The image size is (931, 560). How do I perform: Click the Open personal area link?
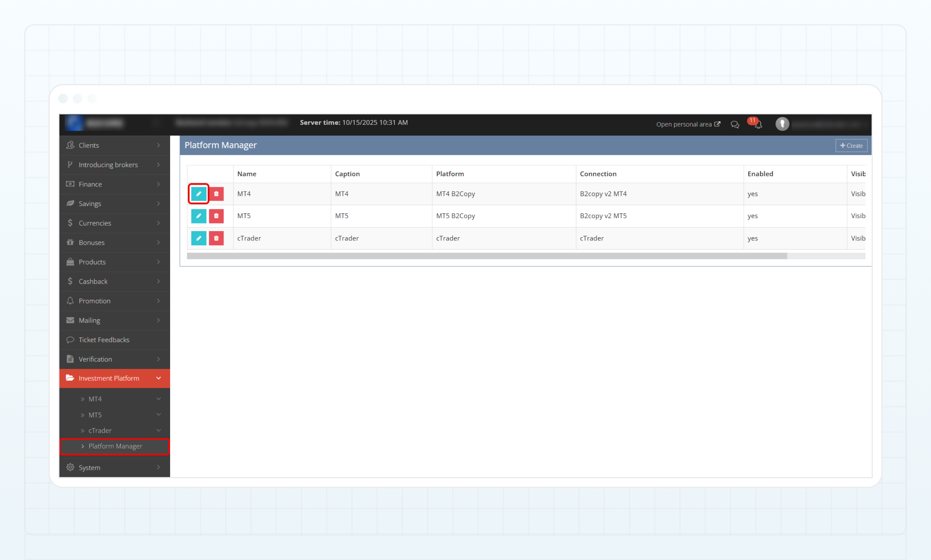point(688,124)
